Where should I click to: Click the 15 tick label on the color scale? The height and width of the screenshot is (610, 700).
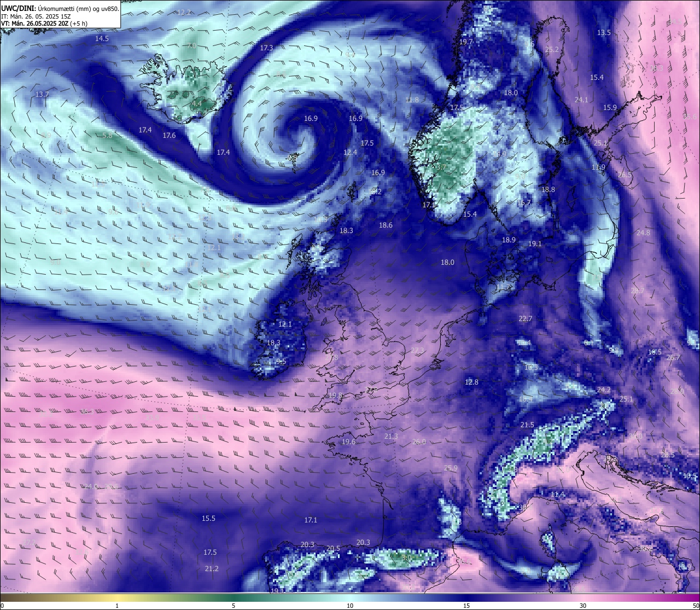coord(466,606)
